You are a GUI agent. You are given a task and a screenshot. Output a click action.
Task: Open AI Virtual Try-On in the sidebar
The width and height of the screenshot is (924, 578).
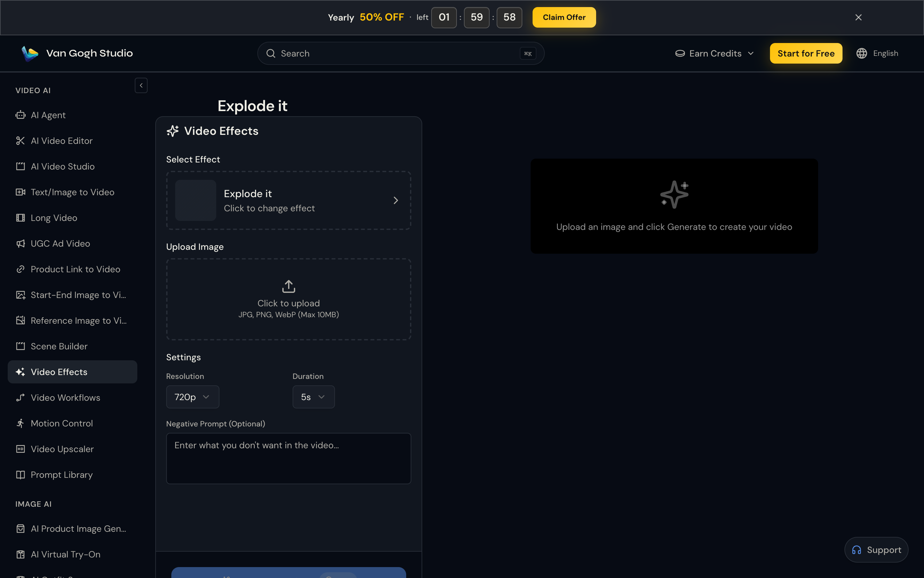point(73,554)
